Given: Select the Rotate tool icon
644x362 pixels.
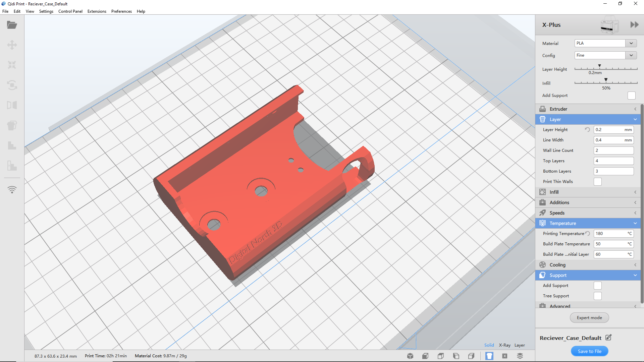Looking at the screenshot, I should tap(12, 85).
